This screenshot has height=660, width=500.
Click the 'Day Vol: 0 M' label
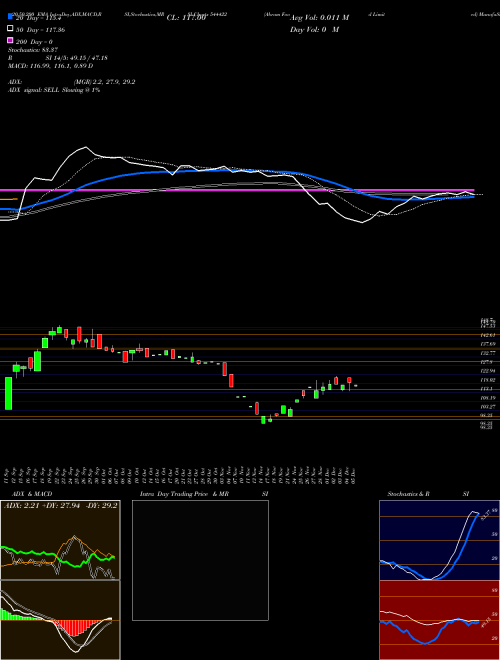314,29
